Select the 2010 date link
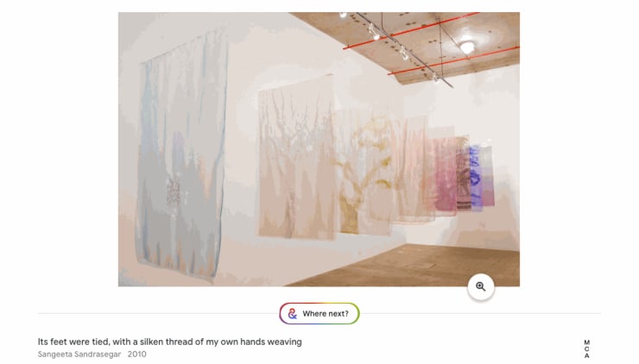 click(137, 355)
